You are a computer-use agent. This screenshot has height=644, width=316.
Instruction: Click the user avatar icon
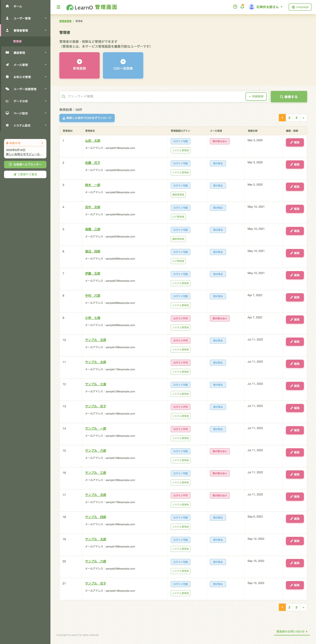252,7
